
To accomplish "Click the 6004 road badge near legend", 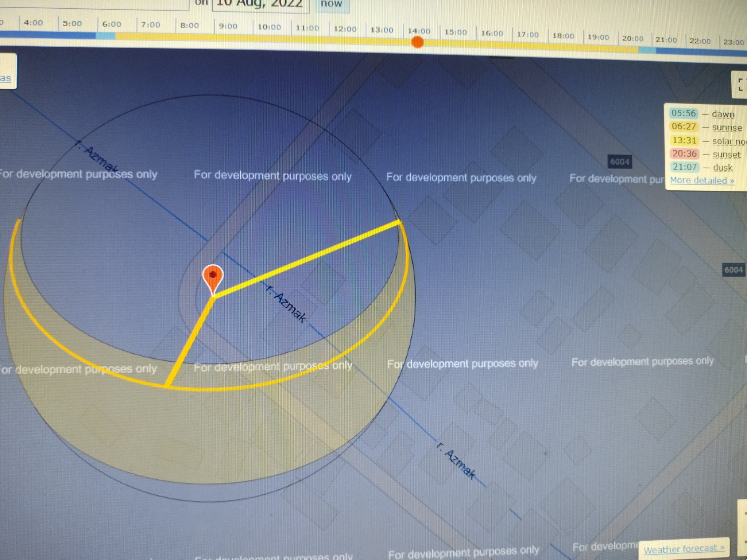I will (620, 162).
